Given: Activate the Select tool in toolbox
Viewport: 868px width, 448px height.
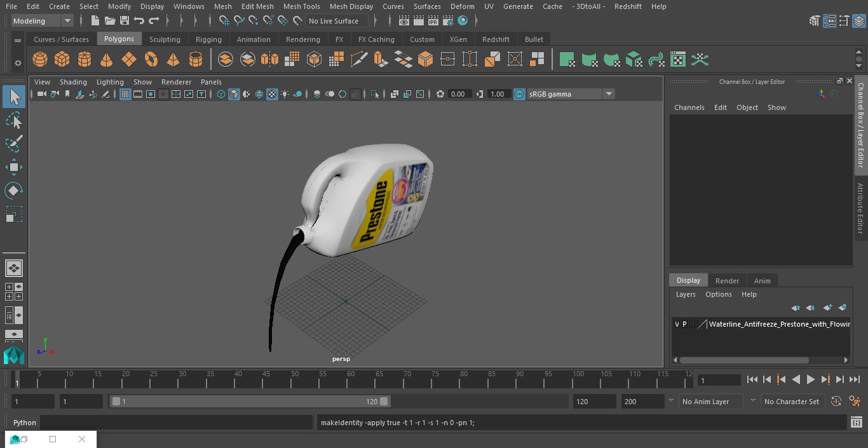Looking at the screenshot, I should pyautogui.click(x=14, y=97).
